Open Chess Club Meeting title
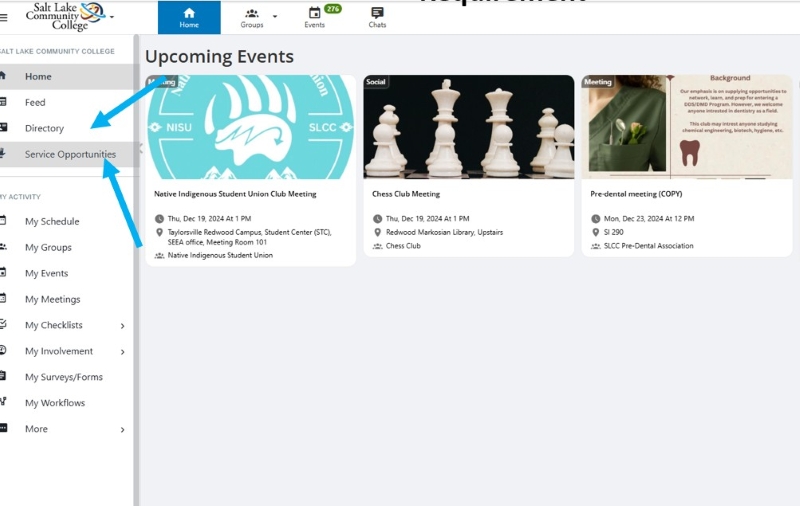800x506 pixels. [406, 194]
